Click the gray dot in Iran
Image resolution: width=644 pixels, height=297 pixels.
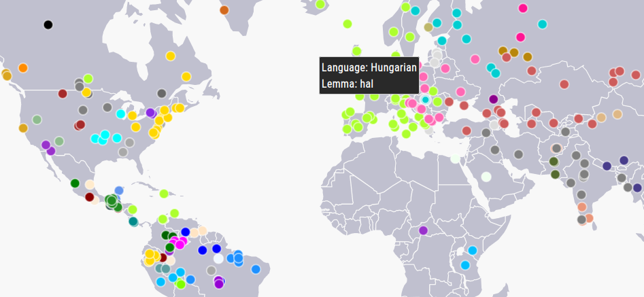pyautogui.click(x=518, y=155)
